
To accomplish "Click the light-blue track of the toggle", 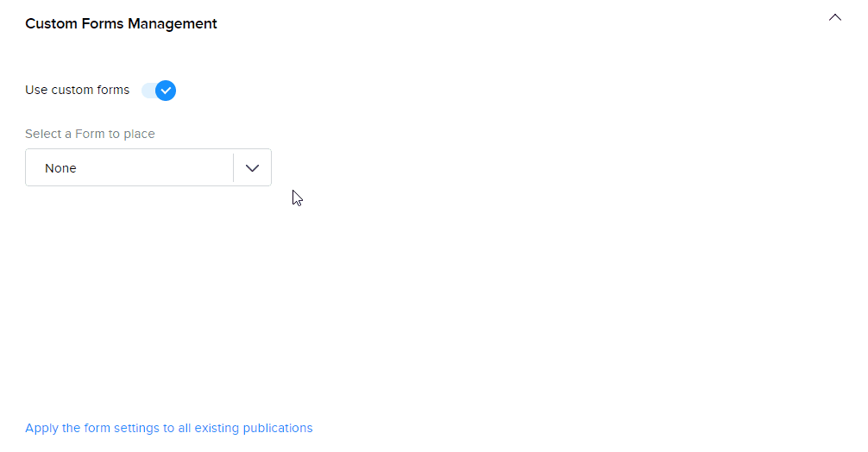I will click(x=148, y=91).
